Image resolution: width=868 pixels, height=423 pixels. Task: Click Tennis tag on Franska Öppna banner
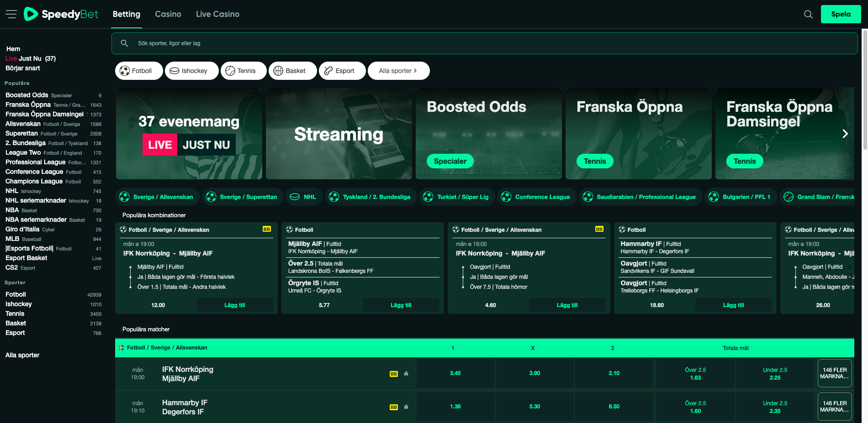click(x=595, y=161)
